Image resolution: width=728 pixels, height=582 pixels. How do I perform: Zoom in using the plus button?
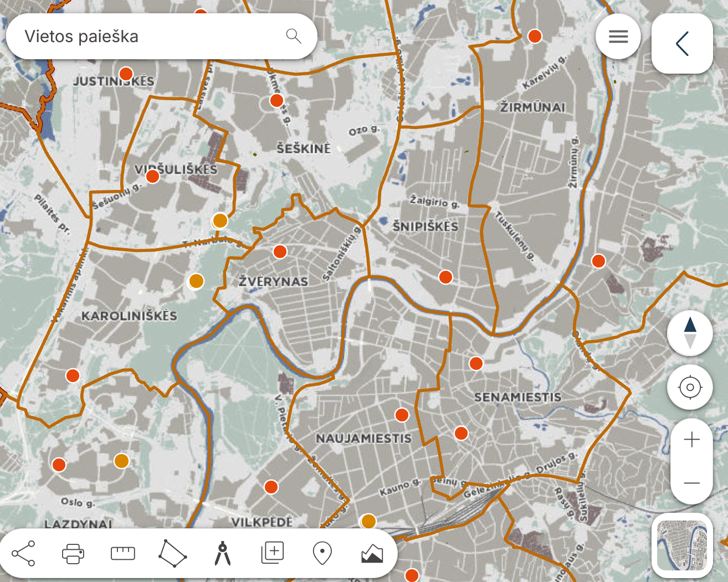click(x=691, y=440)
